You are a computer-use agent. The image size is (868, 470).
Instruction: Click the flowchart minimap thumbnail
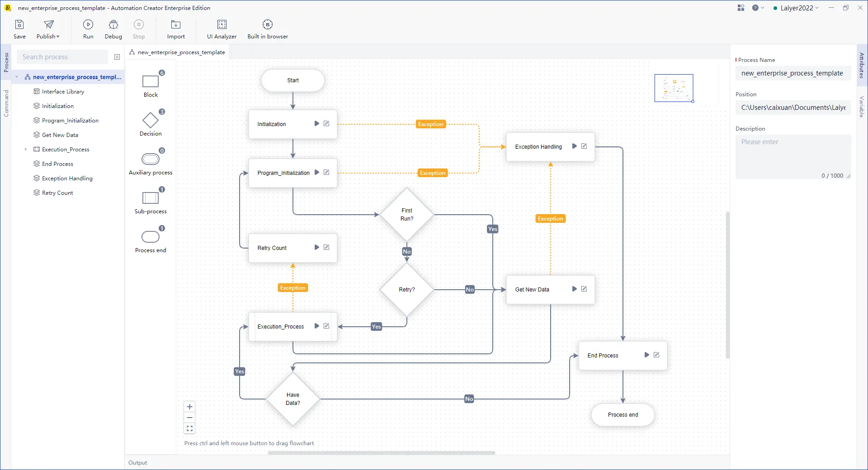[x=674, y=88]
